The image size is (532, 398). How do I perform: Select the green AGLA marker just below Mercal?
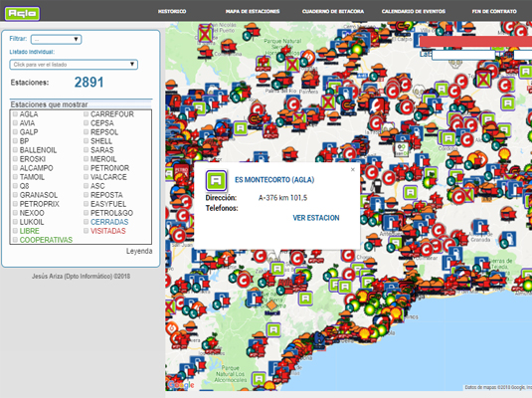(273, 329)
